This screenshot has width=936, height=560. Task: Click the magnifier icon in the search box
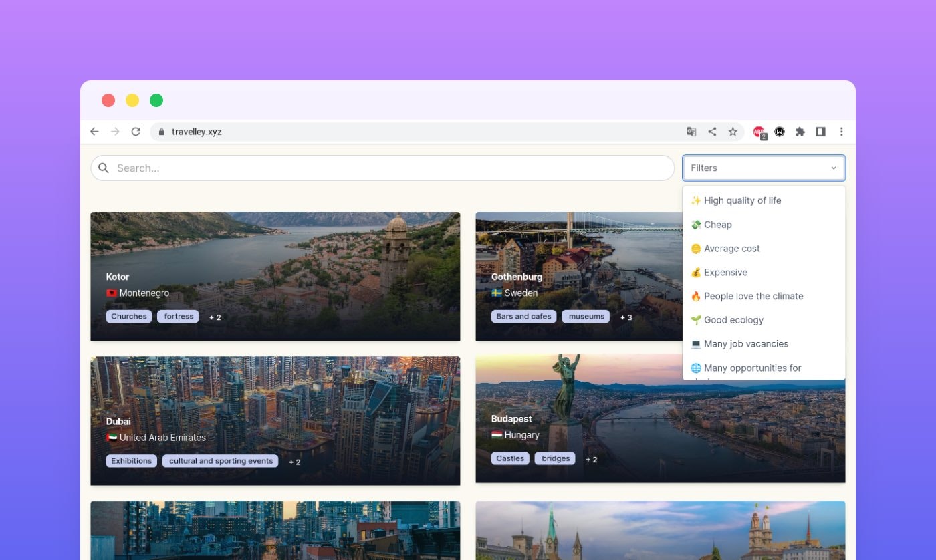104,168
